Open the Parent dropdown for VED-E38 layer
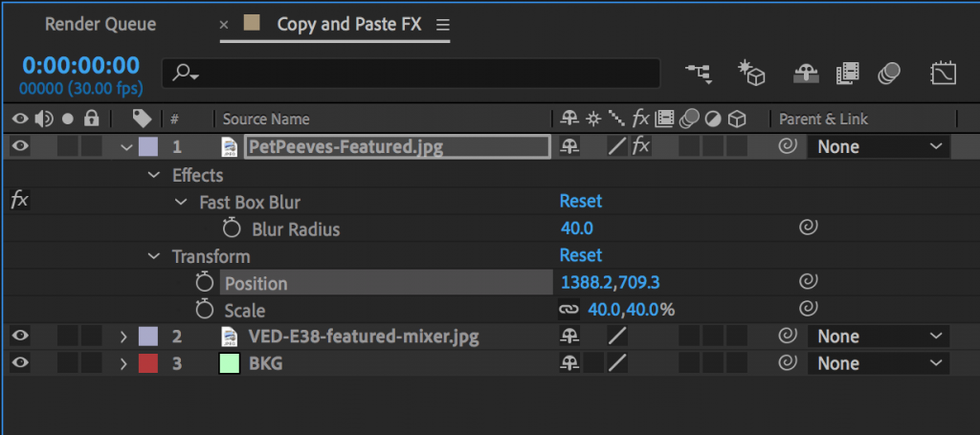This screenshot has width=980, height=435. click(x=879, y=337)
